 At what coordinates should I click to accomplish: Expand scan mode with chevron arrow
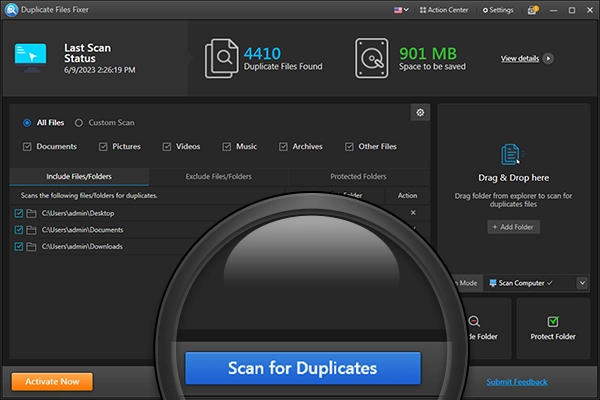click(582, 283)
